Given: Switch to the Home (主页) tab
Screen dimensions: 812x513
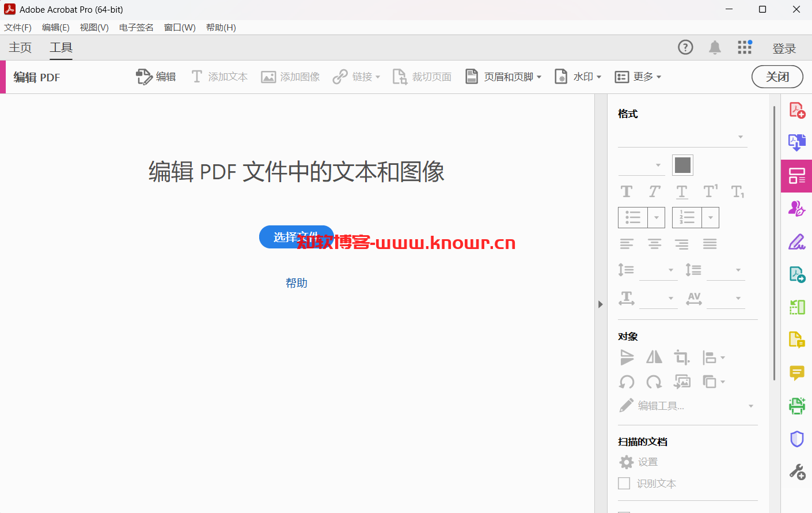Looking at the screenshot, I should point(20,47).
